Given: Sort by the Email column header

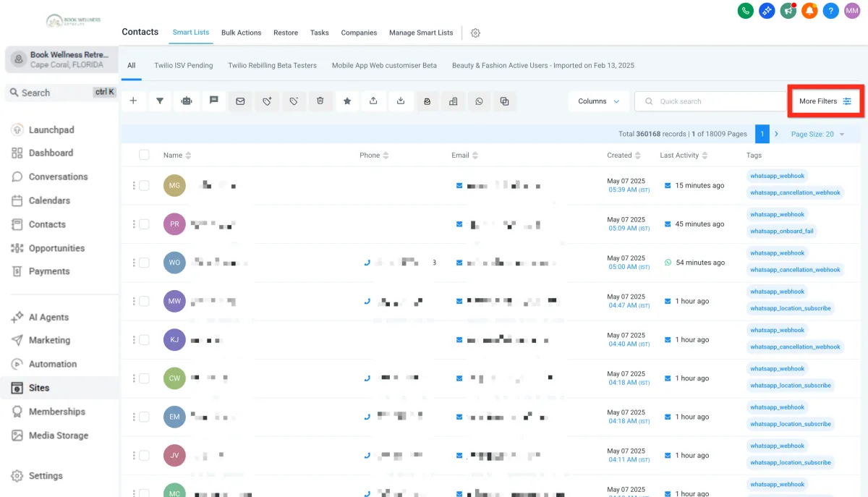Looking at the screenshot, I should pyautogui.click(x=464, y=156).
